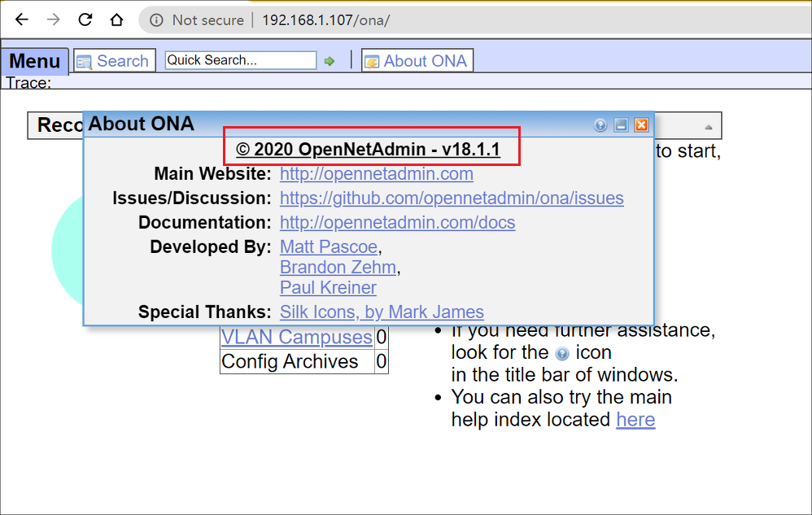Collapse the panel with the up-arrow toggle
This screenshot has width=812, height=515.
point(709,127)
